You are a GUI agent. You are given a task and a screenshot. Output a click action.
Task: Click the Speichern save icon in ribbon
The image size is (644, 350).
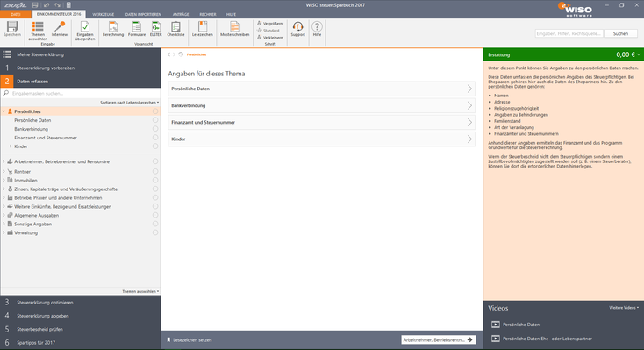[12, 29]
